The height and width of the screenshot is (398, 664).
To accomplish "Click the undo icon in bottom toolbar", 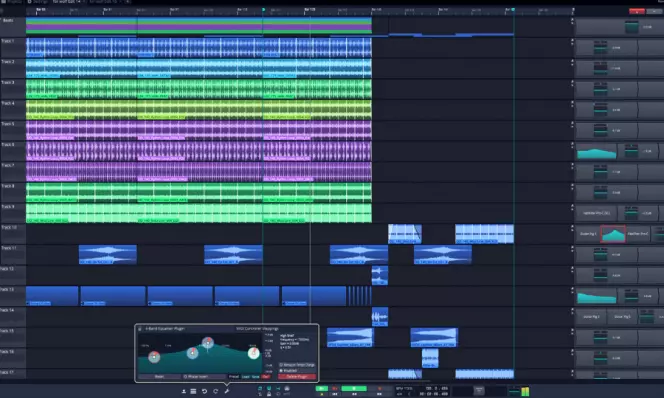I will (x=204, y=391).
